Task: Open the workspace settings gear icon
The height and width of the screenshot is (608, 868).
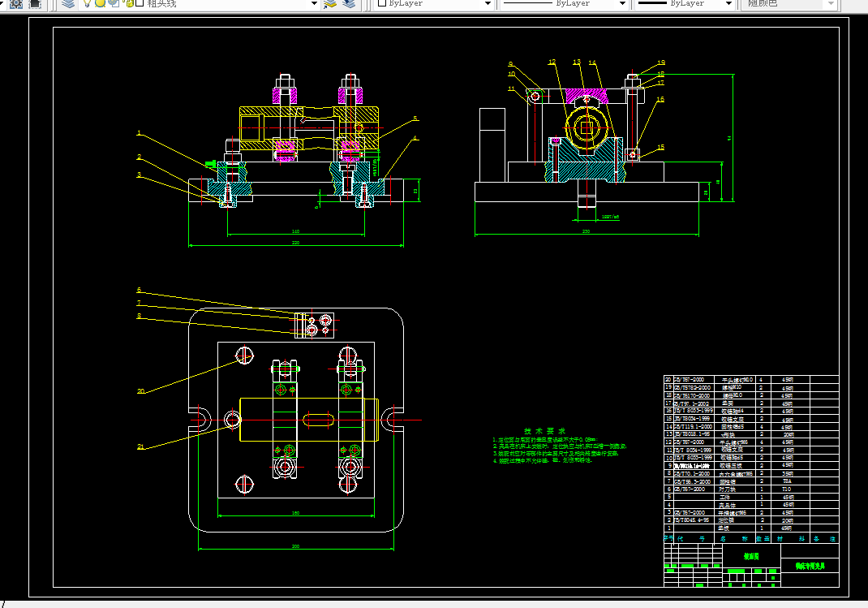Action: 16,4
